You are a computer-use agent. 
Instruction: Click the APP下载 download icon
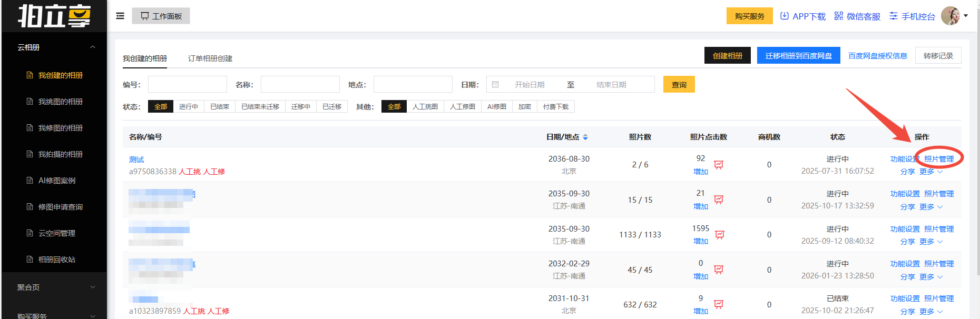(x=785, y=16)
